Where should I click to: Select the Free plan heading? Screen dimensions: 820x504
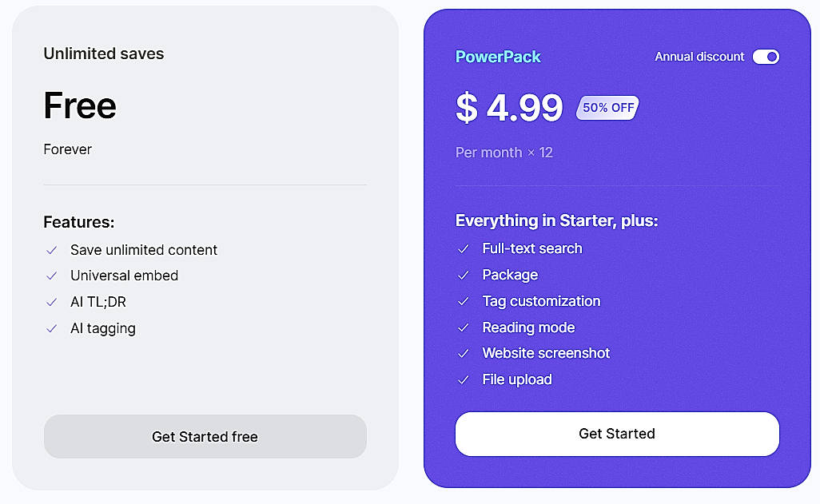(x=79, y=105)
